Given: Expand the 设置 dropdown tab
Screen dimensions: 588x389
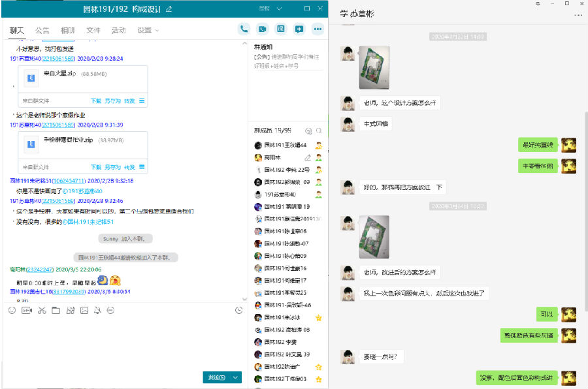Looking at the screenshot, I should pyautogui.click(x=148, y=30).
